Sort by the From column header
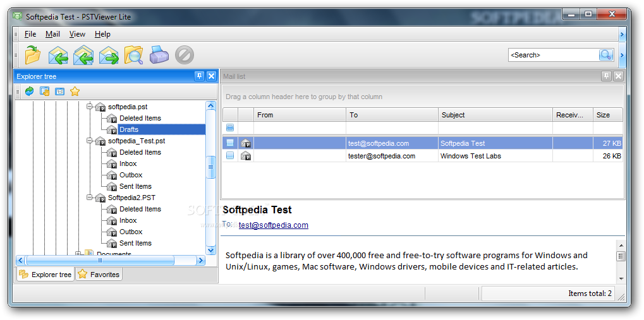Image resolution: width=644 pixels, height=320 pixels. click(300, 115)
